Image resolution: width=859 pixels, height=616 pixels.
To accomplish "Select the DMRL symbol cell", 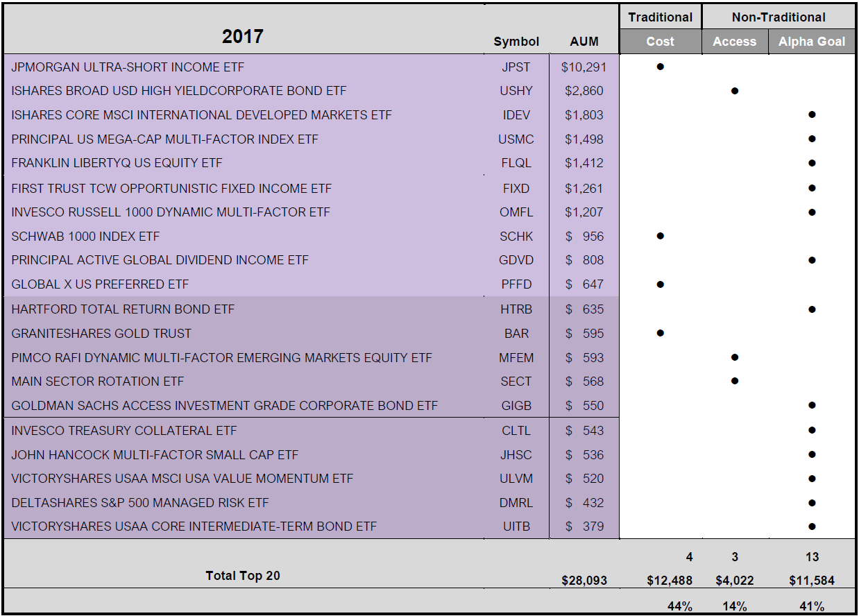I will [x=516, y=503].
